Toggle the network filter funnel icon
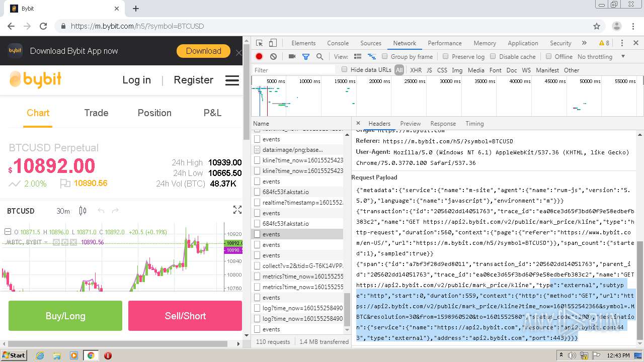The height and width of the screenshot is (362, 644). [x=305, y=57]
